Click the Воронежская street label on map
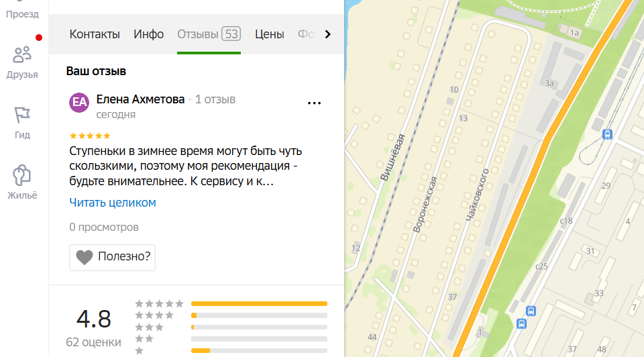Viewport: 644px width, 357px height. click(x=425, y=205)
